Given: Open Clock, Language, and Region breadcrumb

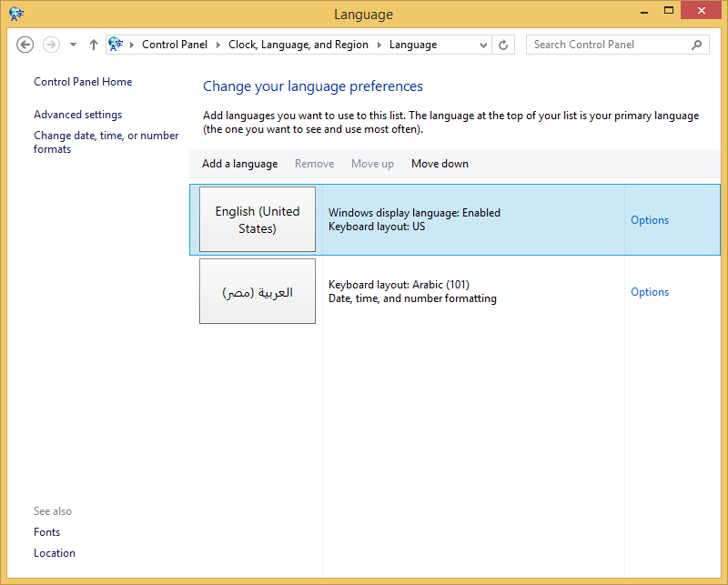Looking at the screenshot, I should [x=298, y=45].
